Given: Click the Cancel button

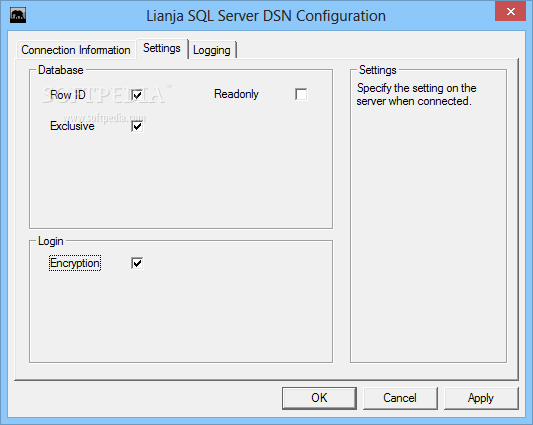Looking at the screenshot, I should pos(400,398).
